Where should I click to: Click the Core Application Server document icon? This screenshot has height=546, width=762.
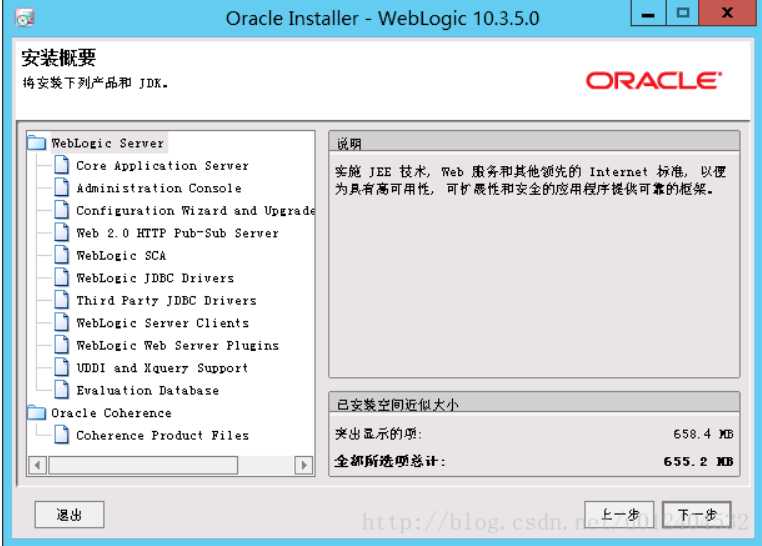coord(61,165)
